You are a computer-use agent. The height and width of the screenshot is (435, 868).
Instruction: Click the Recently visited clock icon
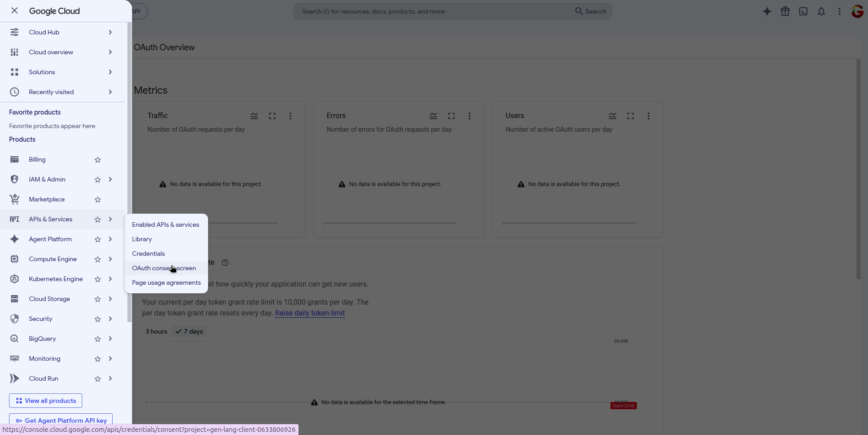tap(14, 92)
